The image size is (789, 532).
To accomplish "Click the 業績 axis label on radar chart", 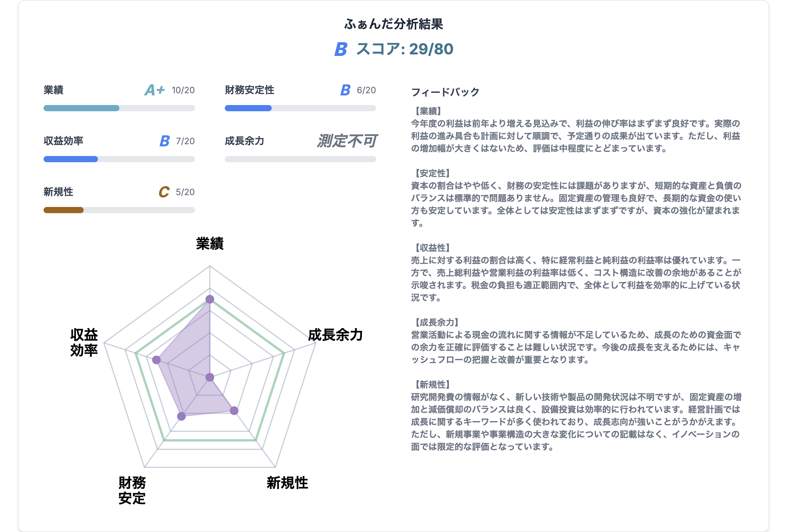I will (210, 244).
